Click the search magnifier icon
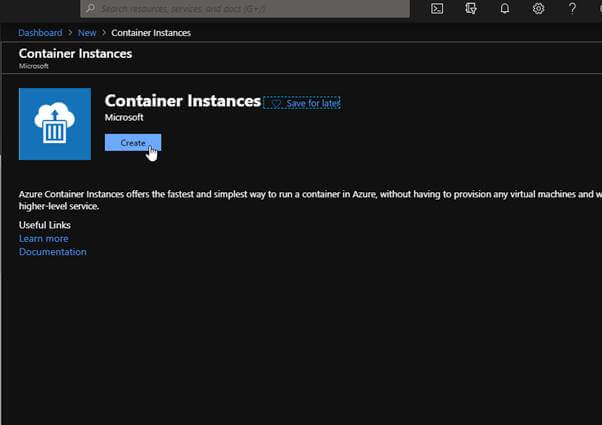The height and width of the screenshot is (425, 602). 91,8
